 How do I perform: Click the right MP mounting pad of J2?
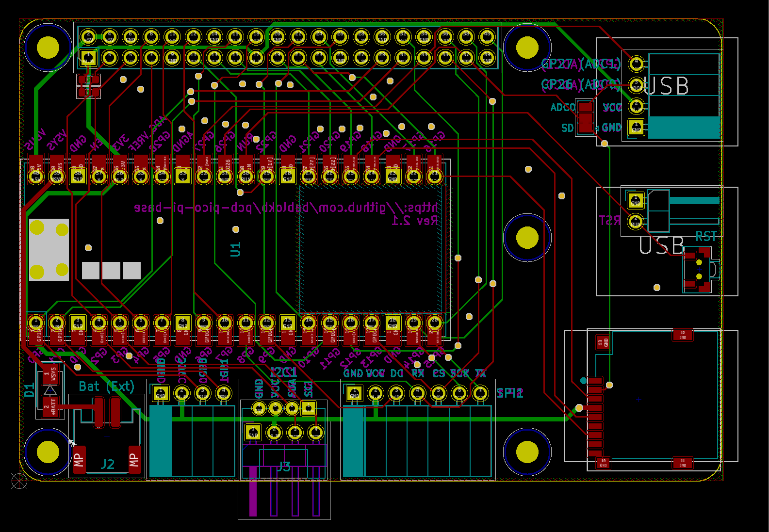134,459
